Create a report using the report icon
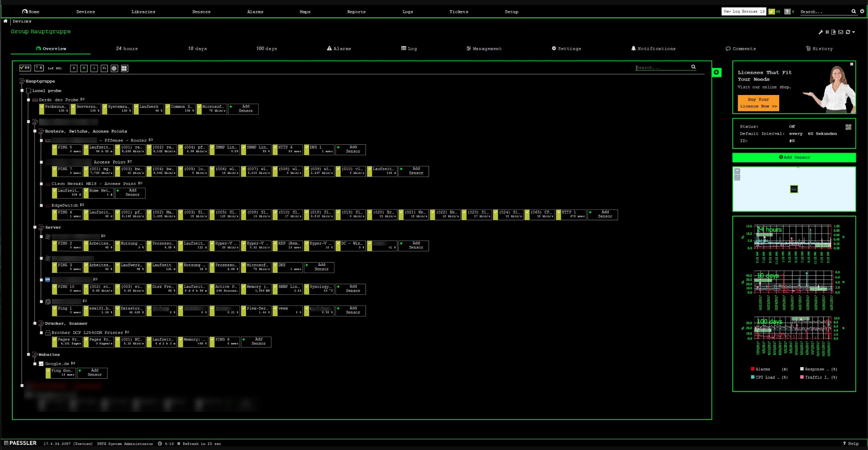This screenshot has height=450, width=868. click(834, 32)
